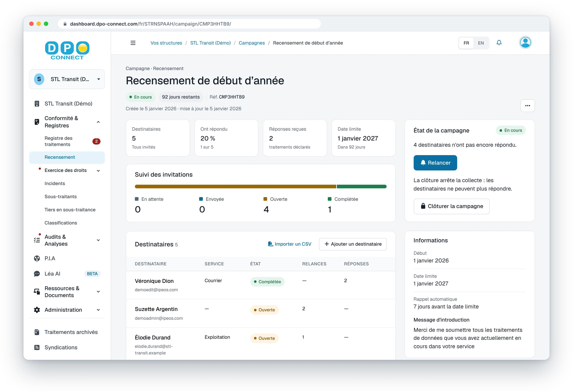
Task: Switch language to FR
Action: pos(466,43)
